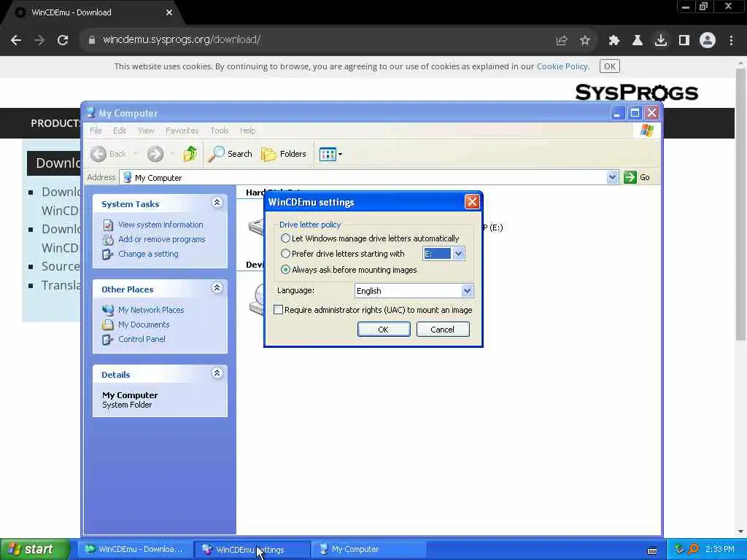Collapse the Other Places panel
747x560 pixels.
tap(217, 288)
